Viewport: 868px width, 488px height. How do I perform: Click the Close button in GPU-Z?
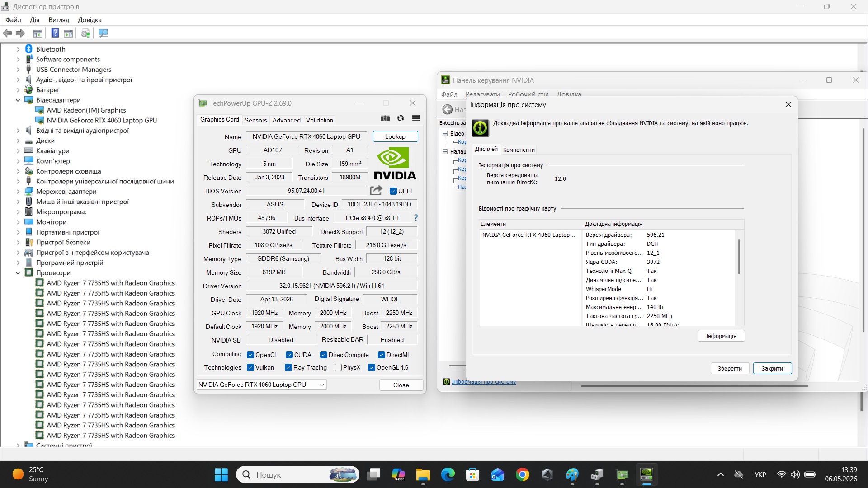401,385
